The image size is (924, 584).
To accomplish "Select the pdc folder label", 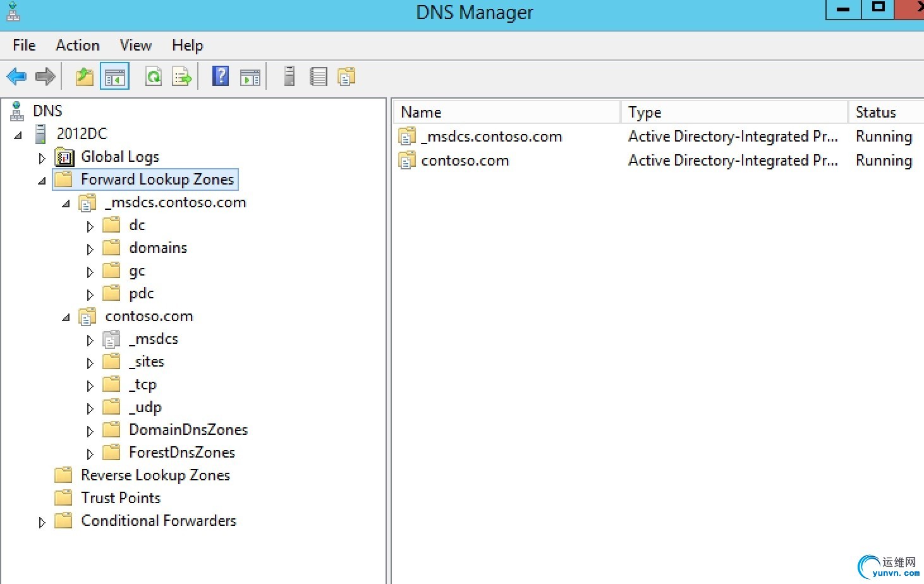I will coord(142,293).
